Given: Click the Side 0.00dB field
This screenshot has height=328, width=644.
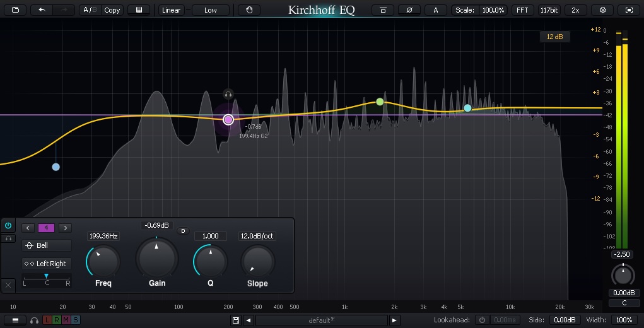Looking at the screenshot, I should tap(564, 320).
